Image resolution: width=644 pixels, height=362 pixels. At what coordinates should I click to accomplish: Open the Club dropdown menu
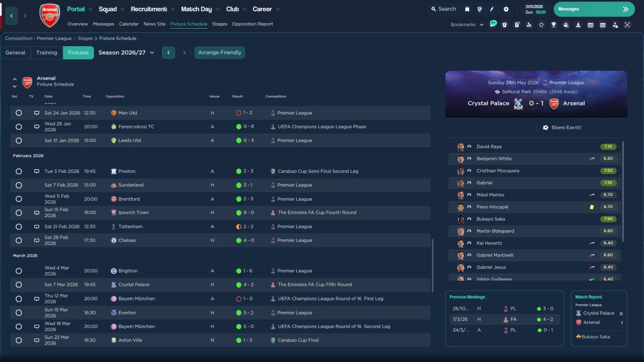point(236,9)
